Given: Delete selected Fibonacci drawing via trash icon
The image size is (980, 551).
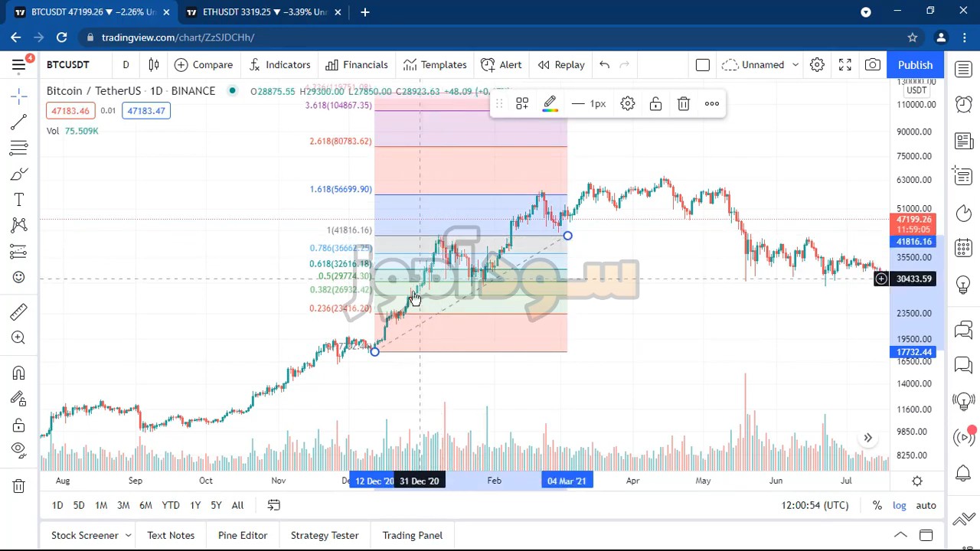Looking at the screenshot, I should click(684, 104).
